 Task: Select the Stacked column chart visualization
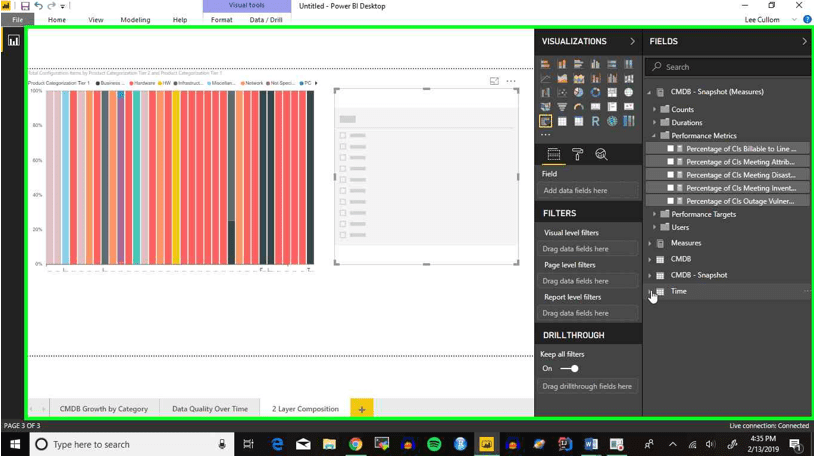(562, 64)
